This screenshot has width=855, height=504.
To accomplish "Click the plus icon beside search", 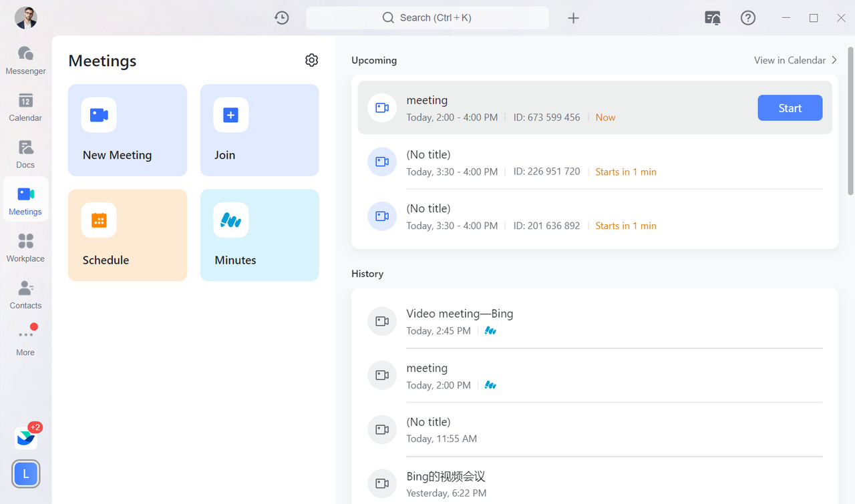I will 573,18.
